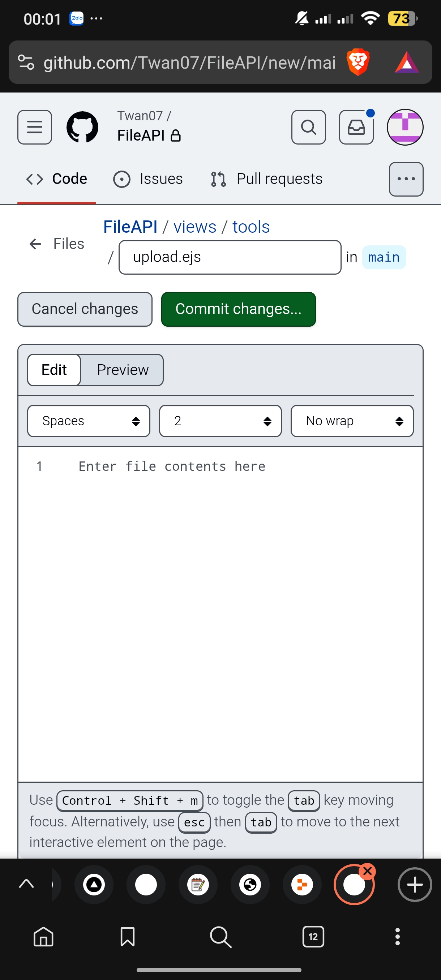Screen dimensions: 441x980
Task: Open the indent size dropdown showing 2
Action: [x=220, y=421]
